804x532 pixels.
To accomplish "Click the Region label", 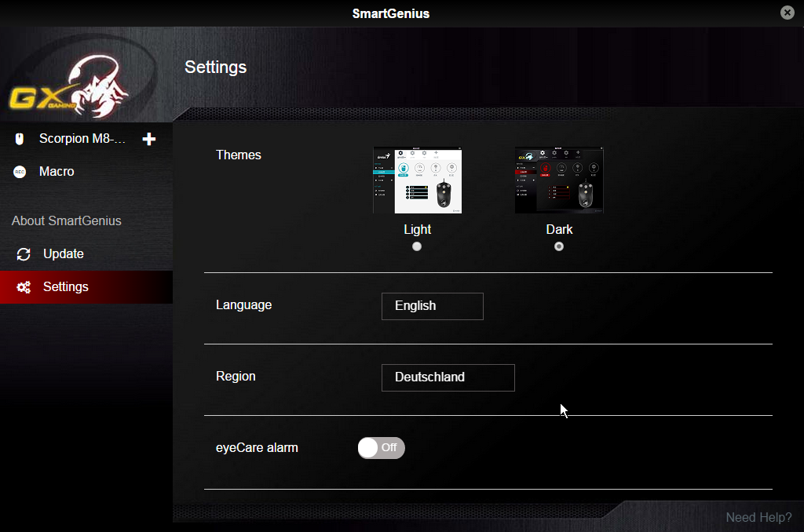I will pyautogui.click(x=236, y=376).
